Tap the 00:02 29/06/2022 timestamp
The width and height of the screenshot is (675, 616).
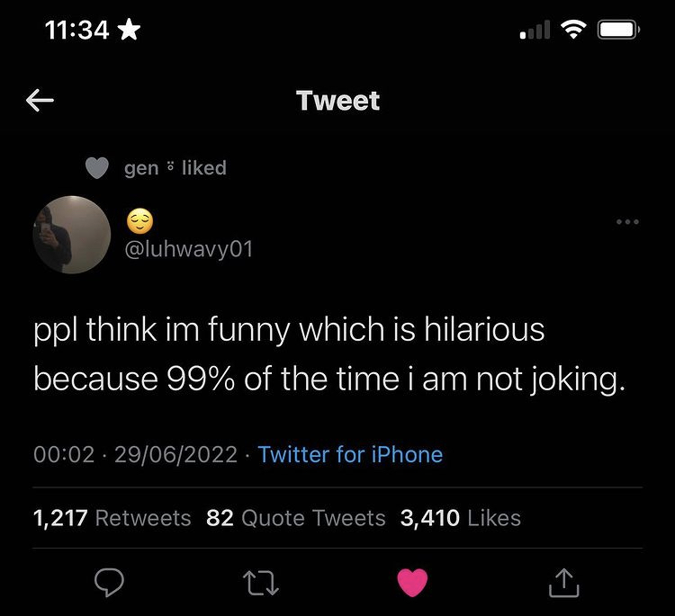[x=135, y=454]
